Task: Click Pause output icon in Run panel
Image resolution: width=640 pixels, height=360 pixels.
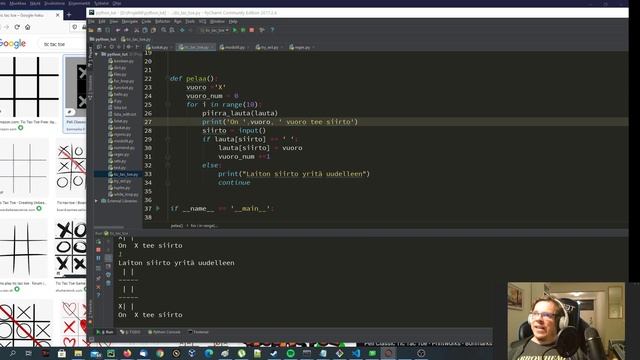Action: [x=98, y=258]
